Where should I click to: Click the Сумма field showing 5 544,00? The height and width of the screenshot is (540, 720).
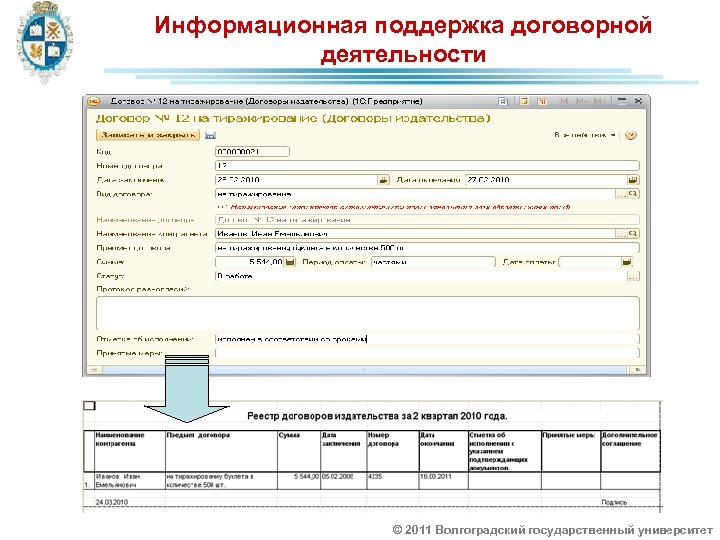pyautogui.click(x=250, y=262)
